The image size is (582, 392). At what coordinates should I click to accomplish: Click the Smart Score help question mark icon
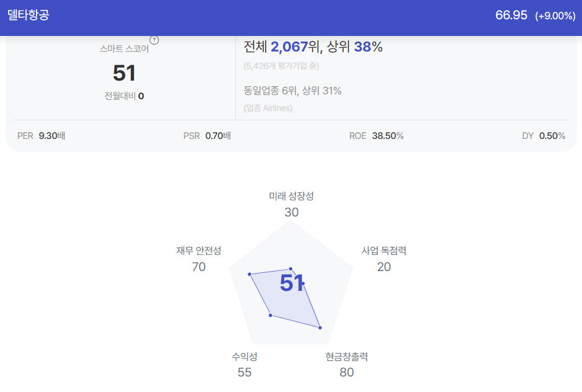pos(154,40)
